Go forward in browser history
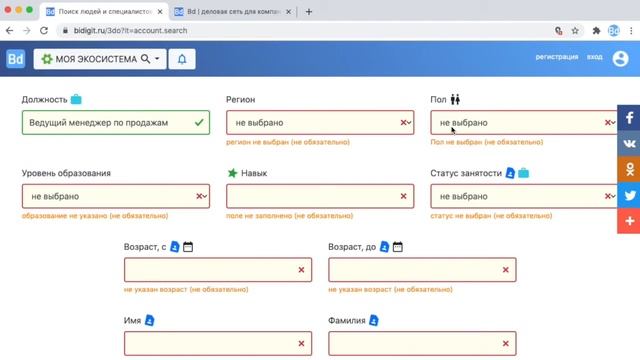 [x=27, y=31]
